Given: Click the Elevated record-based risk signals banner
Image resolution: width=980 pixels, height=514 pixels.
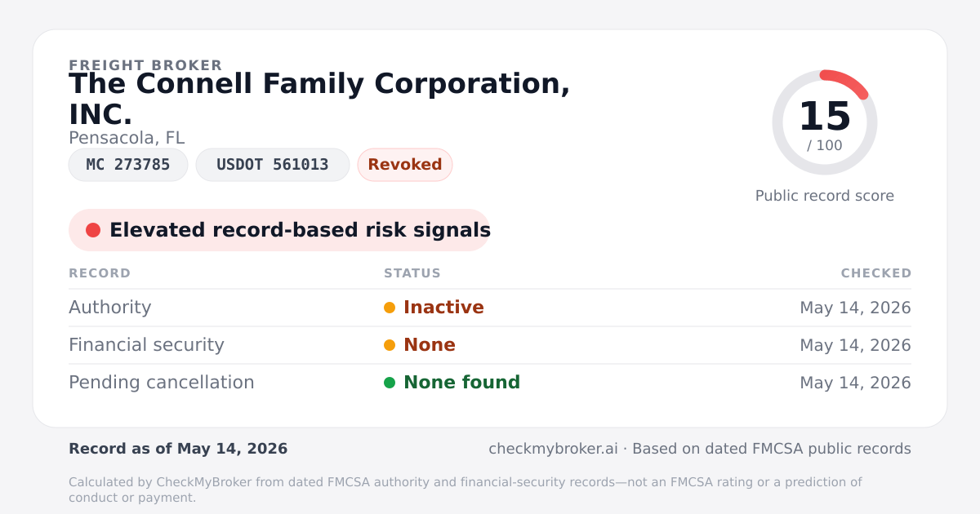Looking at the screenshot, I should coord(279,230).
